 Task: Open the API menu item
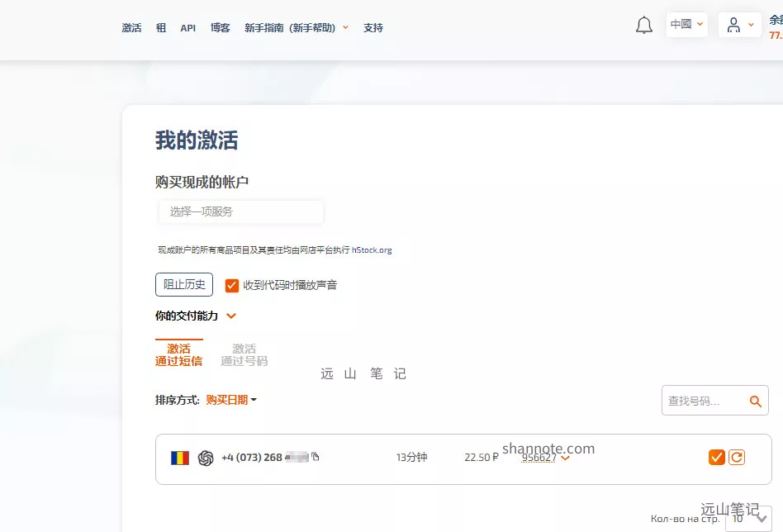(x=188, y=27)
